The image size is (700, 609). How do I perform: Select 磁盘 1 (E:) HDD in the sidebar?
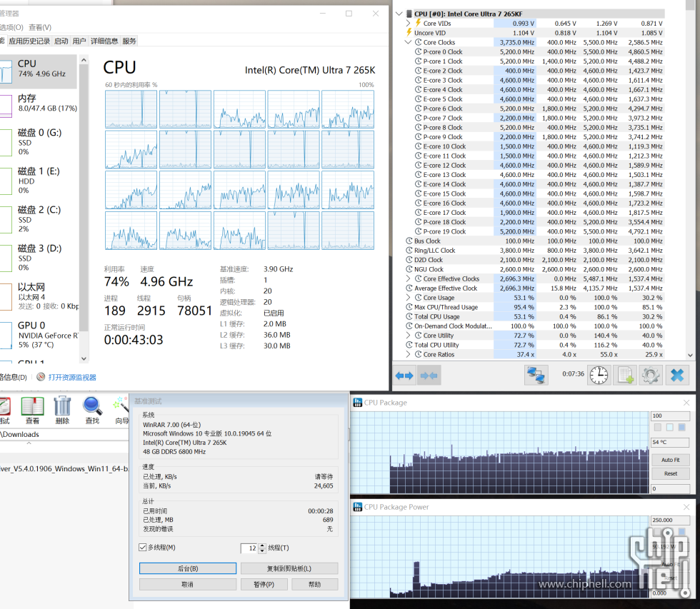click(39, 181)
